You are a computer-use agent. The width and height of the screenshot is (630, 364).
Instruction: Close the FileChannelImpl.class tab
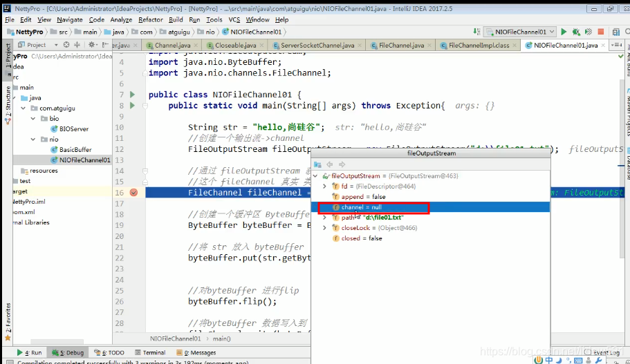515,46
